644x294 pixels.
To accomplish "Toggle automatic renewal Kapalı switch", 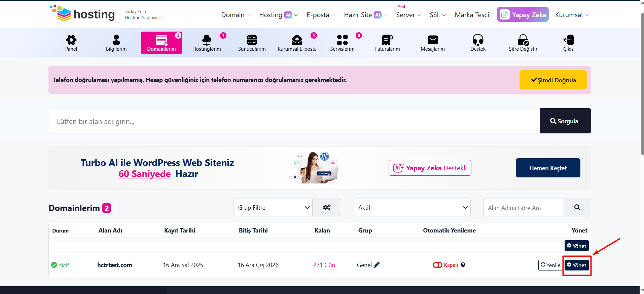I will [x=437, y=265].
